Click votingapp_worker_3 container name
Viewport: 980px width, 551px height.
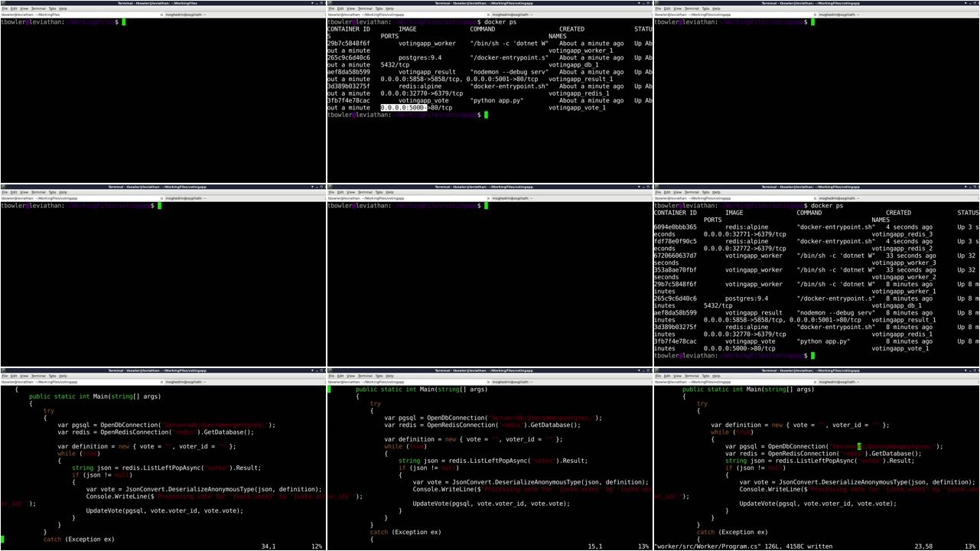(903, 262)
